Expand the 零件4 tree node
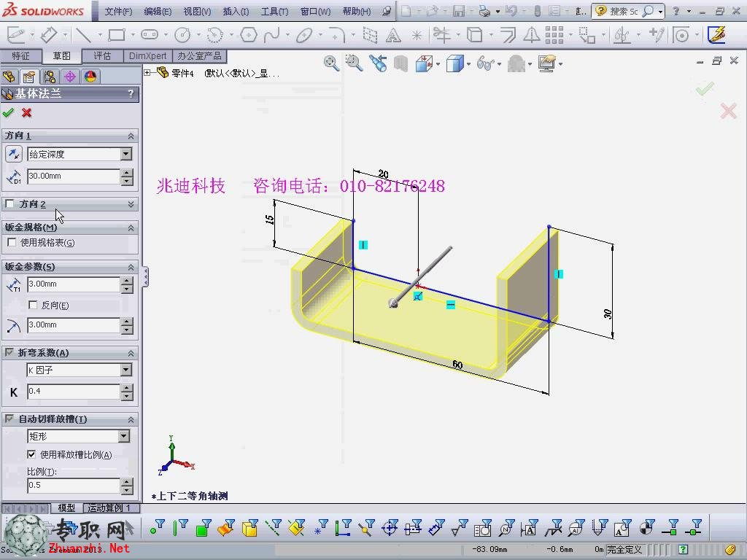This screenshot has height=560, width=747. click(147, 73)
